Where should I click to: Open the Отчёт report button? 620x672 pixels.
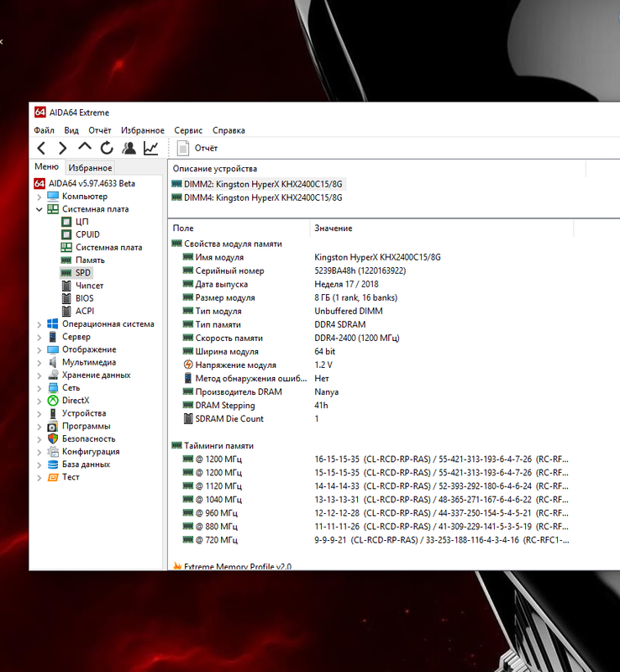tap(197, 149)
